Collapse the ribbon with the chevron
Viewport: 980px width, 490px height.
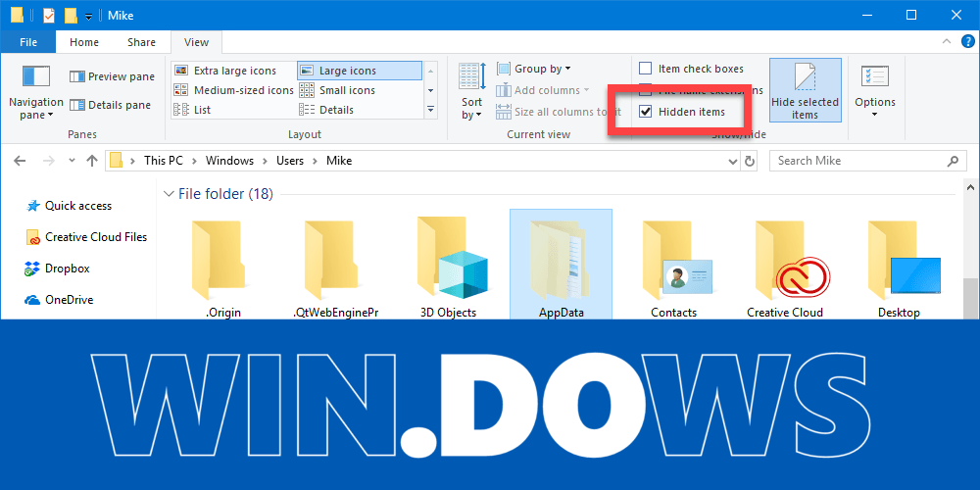[x=947, y=42]
